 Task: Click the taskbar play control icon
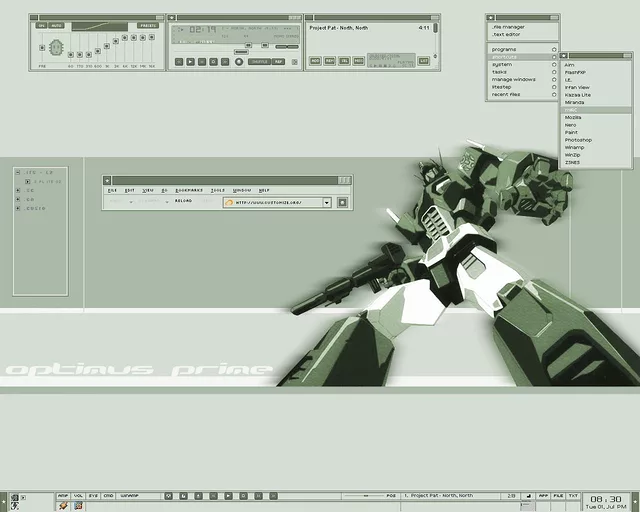click(228, 496)
